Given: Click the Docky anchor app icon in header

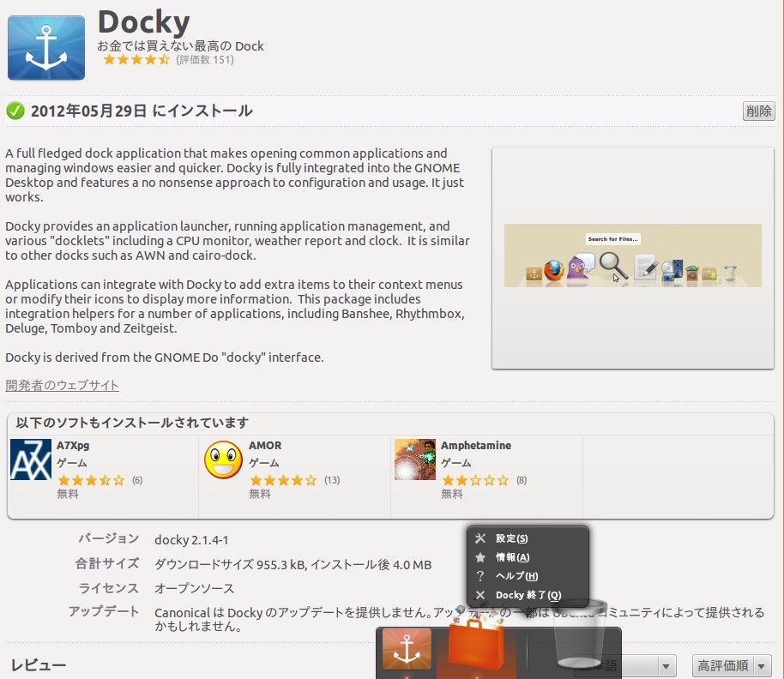Looking at the screenshot, I should click(46, 47).
